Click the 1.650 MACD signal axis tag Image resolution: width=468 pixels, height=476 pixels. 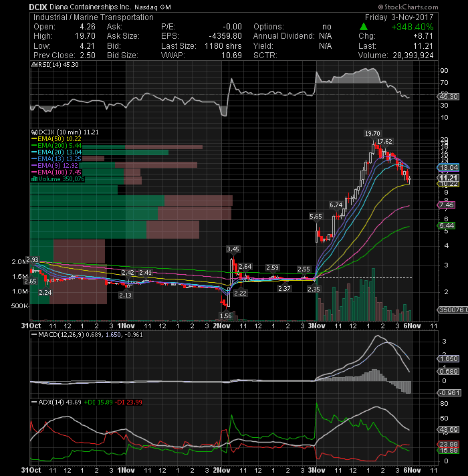[x=448, y=359]
